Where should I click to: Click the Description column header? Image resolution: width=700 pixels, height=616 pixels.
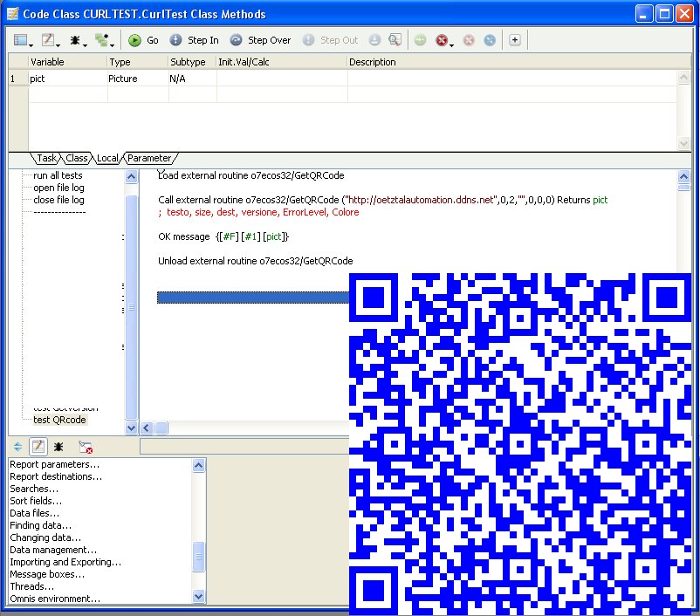click(x=512, y=62)
